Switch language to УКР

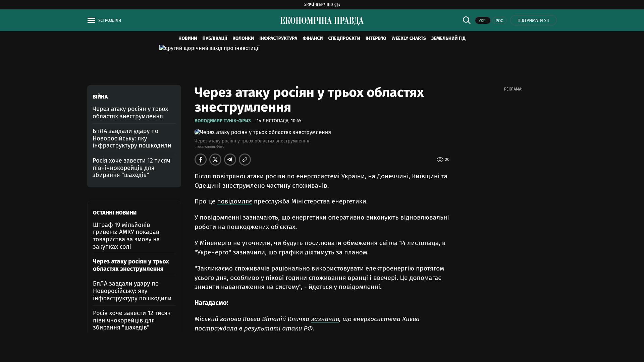coord(482,21)
